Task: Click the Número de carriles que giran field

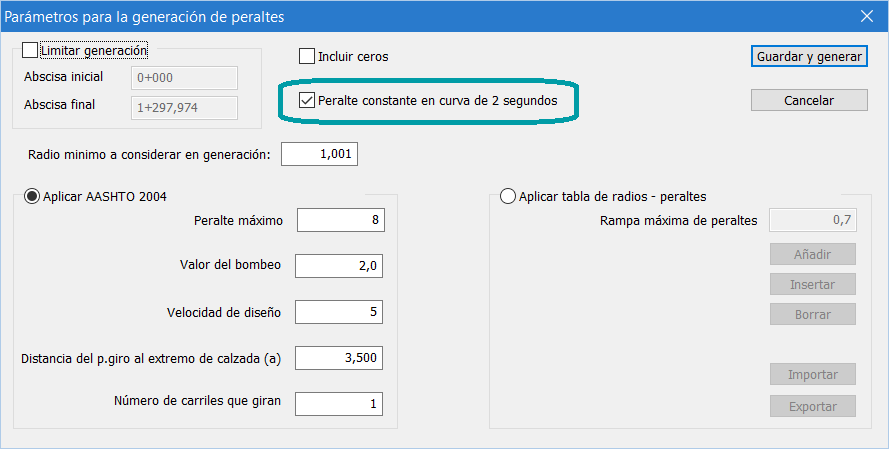Action: tap(339, 404)
